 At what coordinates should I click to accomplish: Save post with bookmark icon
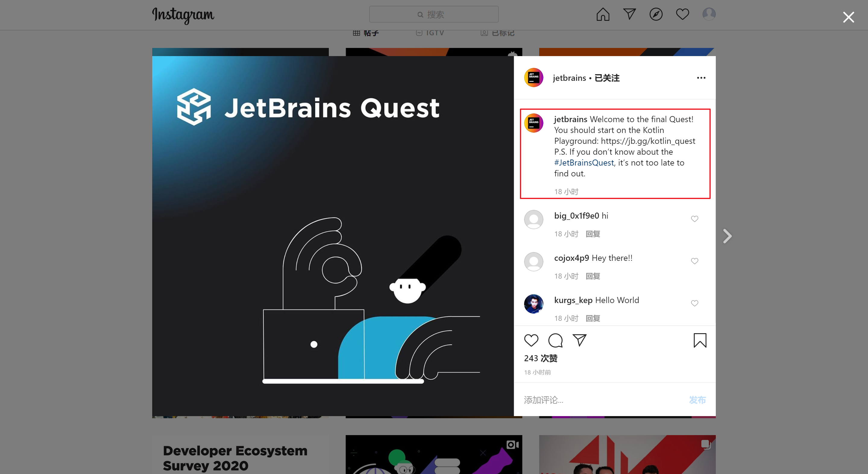click(700, 340)
